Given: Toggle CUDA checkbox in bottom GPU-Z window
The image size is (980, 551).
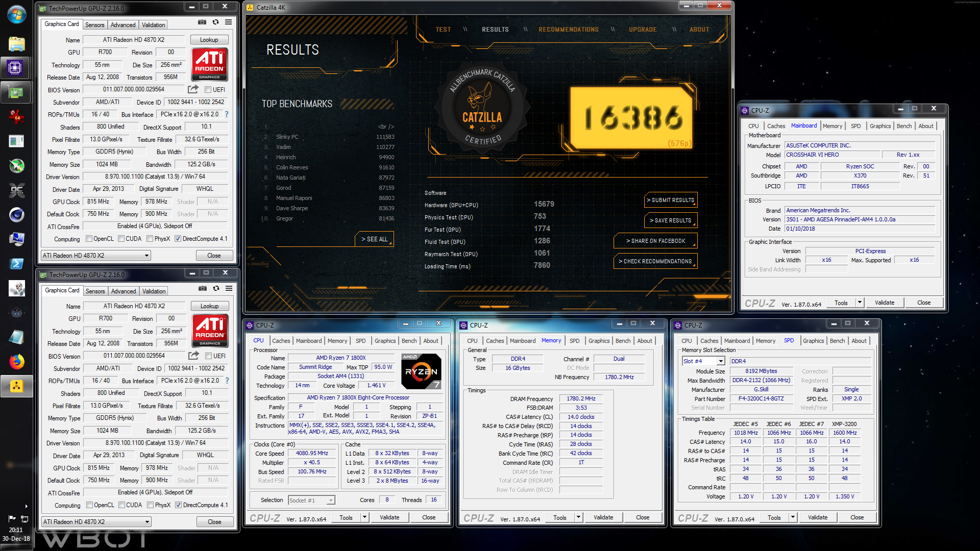Looking at the screenshot, I should click(x=121, y=505).
